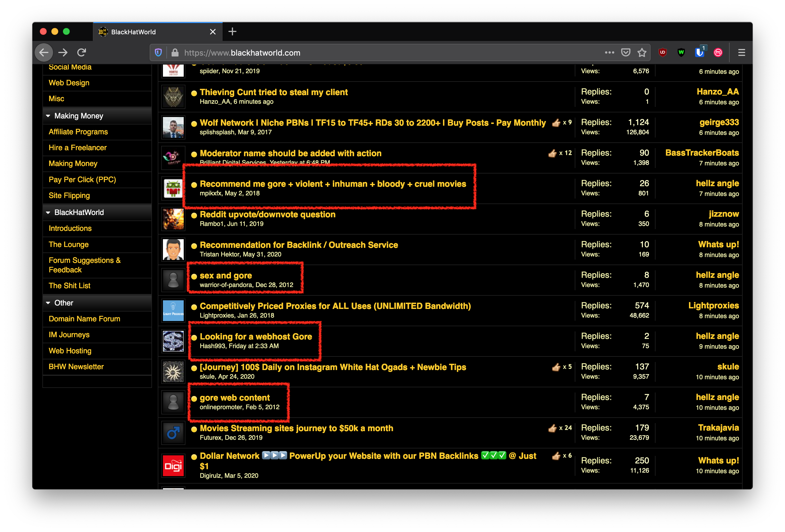Open Digirulz Digi avatar thumbnail
Viewport: 785px width, 532px height.
point(173,466)
